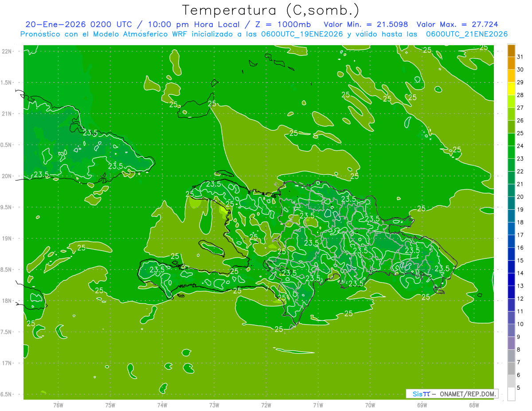
Task: Click the colorbar label 13
Action: click(x=520, y=286)
